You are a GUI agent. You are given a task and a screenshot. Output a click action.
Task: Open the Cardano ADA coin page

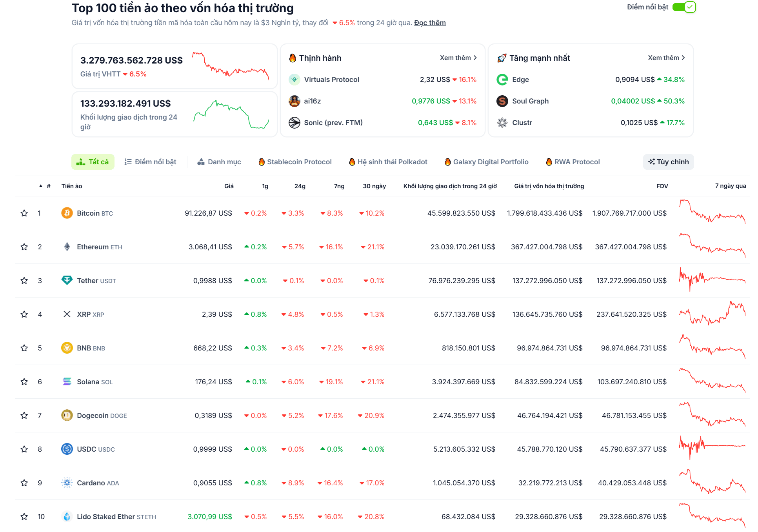[x=98, y=483]
